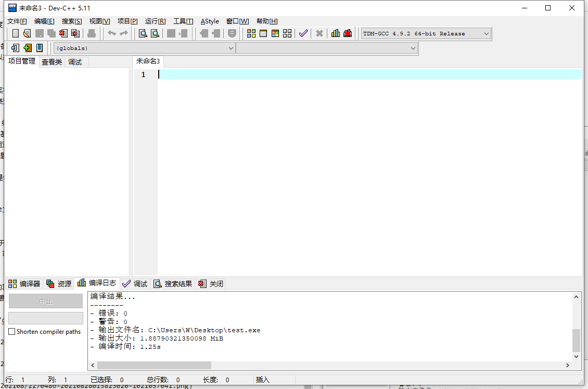The width and height of the screenshot is (588, 389).
Task: Click the Close All files toolbar icon
Action: tap(75, 33)
